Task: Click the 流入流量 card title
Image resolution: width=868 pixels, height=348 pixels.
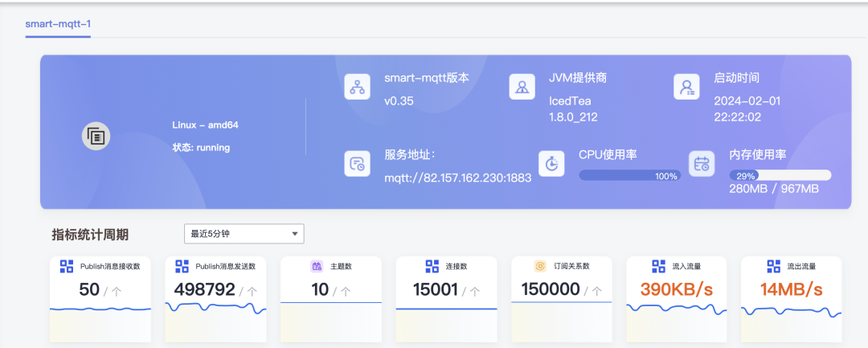Action: pyautogui.click(x=686, y=267)
